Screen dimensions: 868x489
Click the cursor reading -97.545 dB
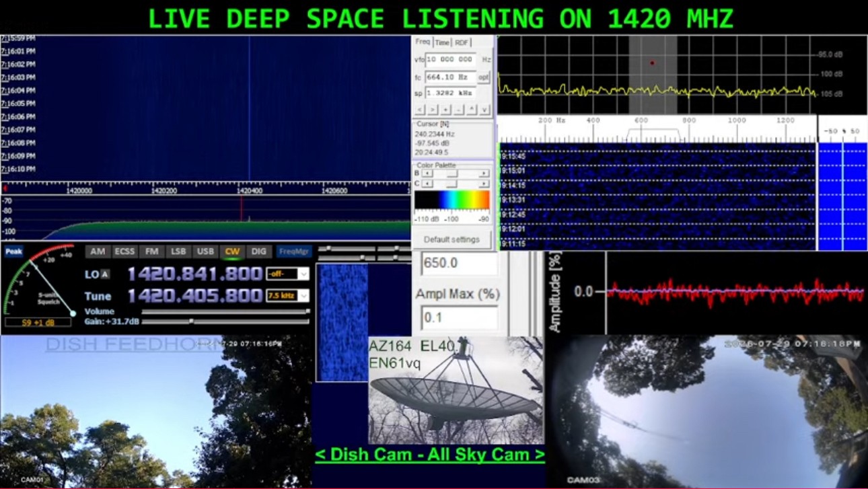[432, 143]
